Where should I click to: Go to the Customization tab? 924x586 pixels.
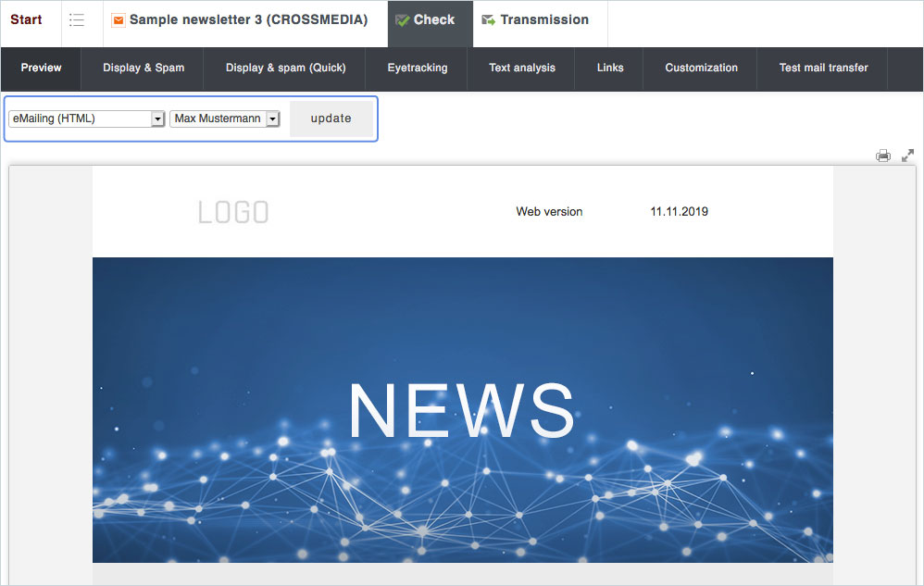(702, 68)
